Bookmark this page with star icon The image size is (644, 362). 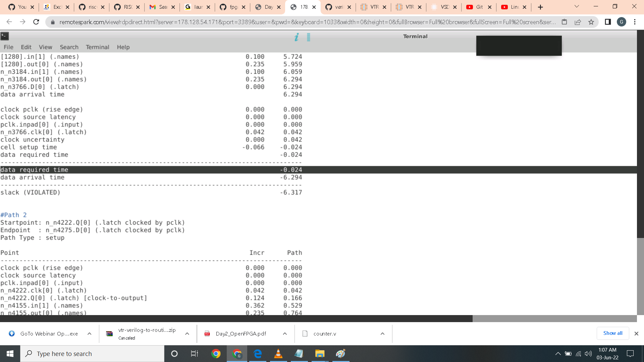(591, 22)
